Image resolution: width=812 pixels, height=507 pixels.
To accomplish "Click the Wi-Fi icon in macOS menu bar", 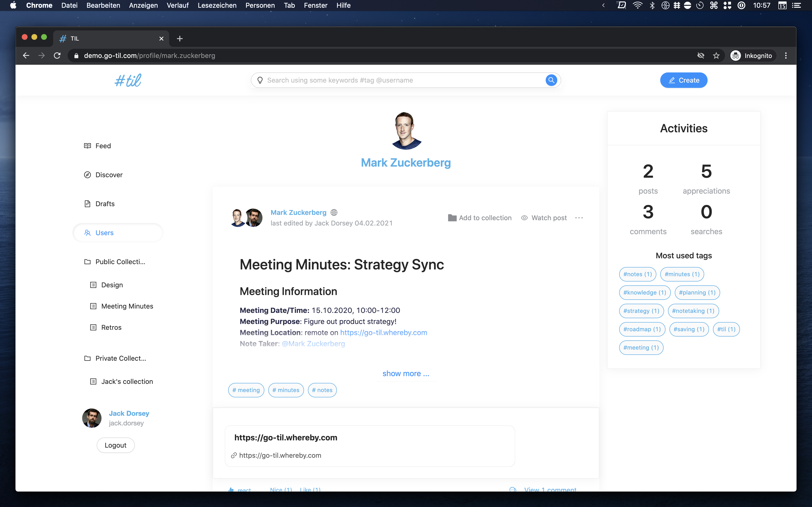I will point(637,5).
